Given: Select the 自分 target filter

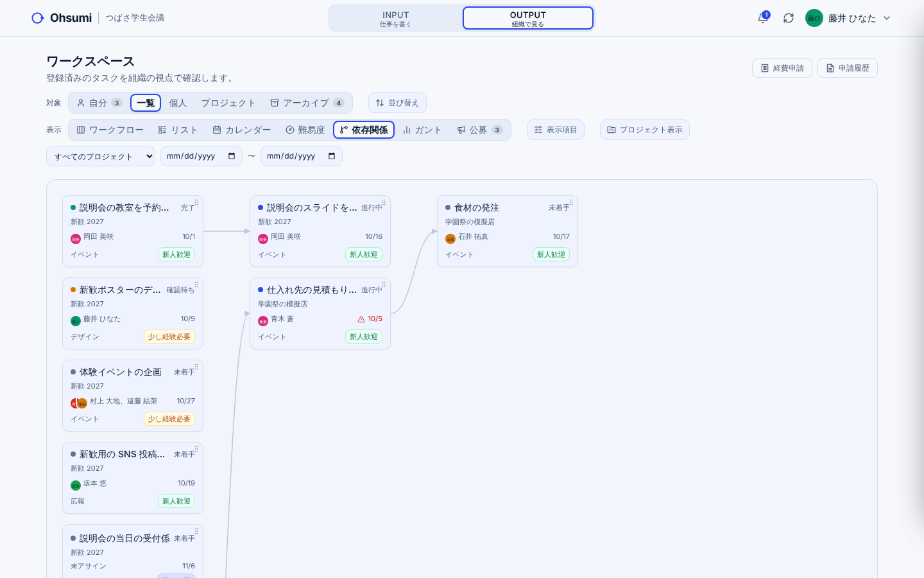Looking at the screenshot, I should point(99,103).
